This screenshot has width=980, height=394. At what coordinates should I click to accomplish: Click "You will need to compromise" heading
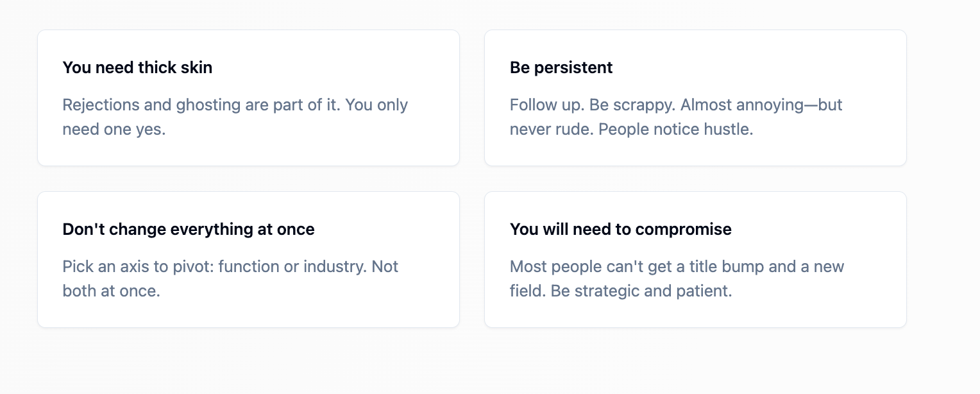click(621, 229)
